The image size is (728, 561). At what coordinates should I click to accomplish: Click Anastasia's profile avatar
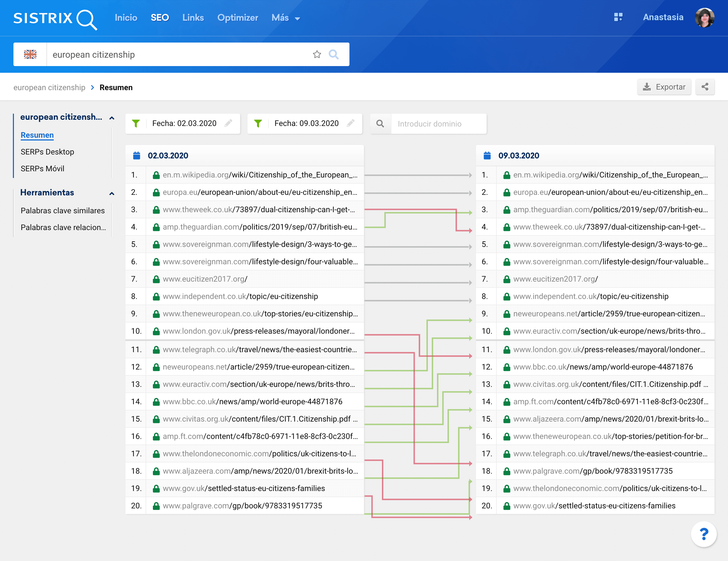704,17
